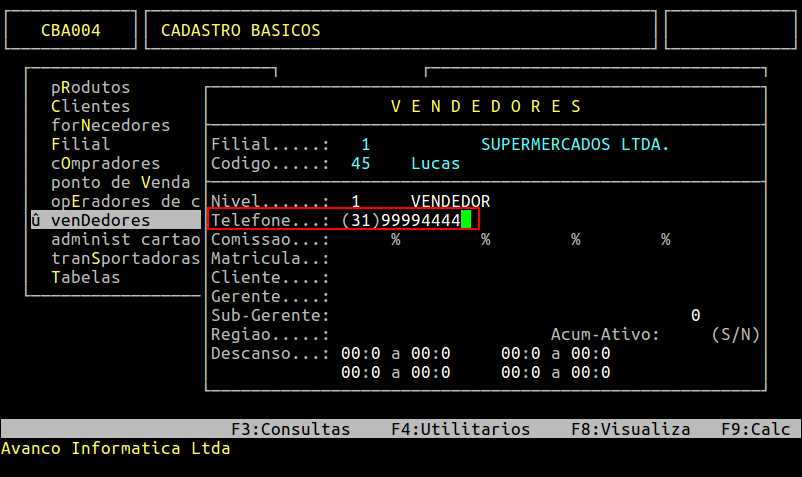Screen dimensions: 802x477
Task: Click the Nivel field with value 1
Action: (x=355, y=201)
